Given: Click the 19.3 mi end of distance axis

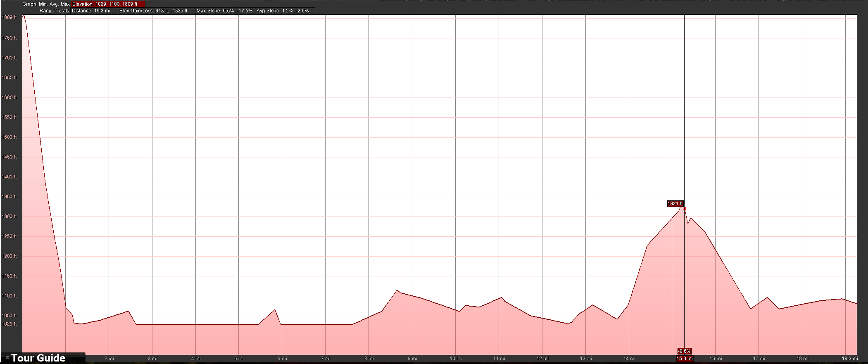Looking at the screenshot, I should (850, 359).
